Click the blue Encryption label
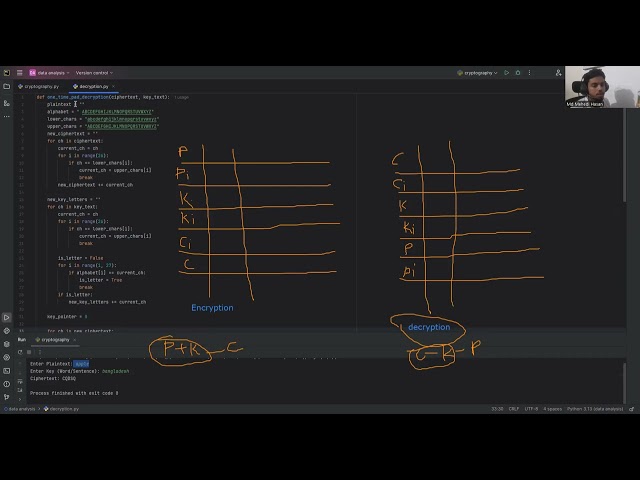 212,308
